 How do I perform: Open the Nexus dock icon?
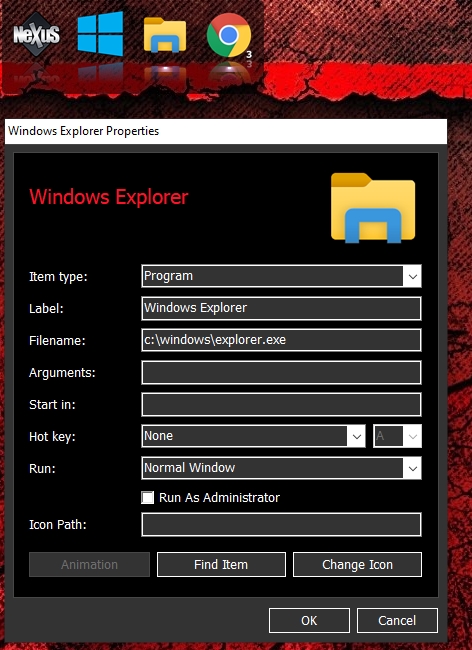[x=36, y=34]
